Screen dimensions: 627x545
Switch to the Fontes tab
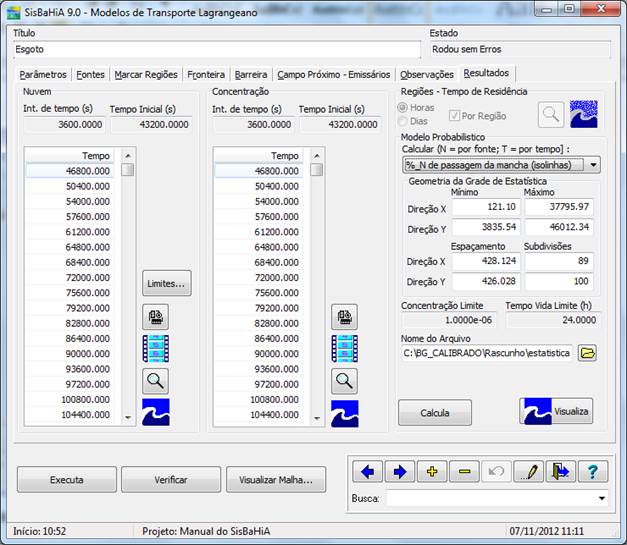click(90, 75)
